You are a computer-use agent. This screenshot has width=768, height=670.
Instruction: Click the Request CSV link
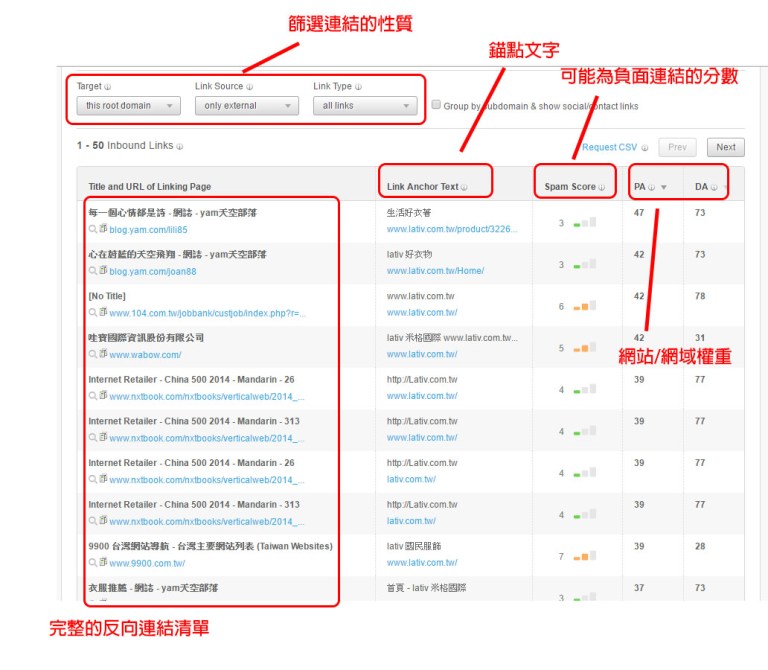608,148
